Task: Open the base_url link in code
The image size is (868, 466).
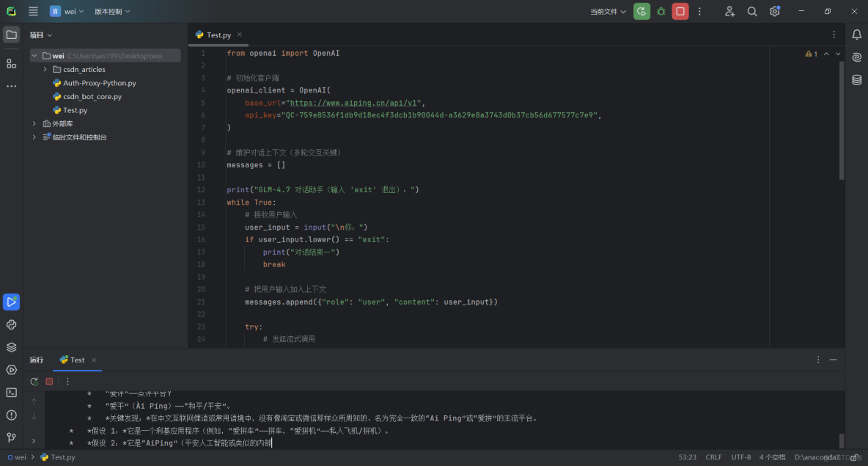Action: 352,102
